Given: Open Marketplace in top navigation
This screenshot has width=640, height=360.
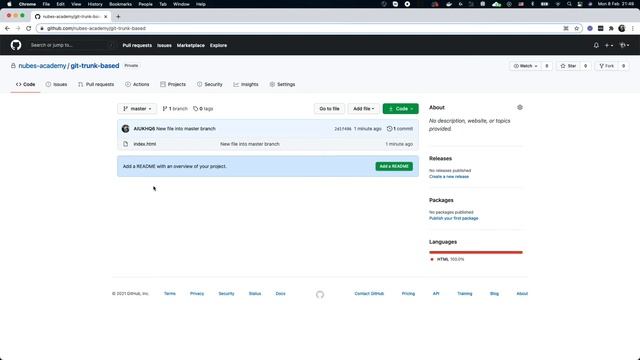Looking at the screenshot, I should [x=191, y=45].
